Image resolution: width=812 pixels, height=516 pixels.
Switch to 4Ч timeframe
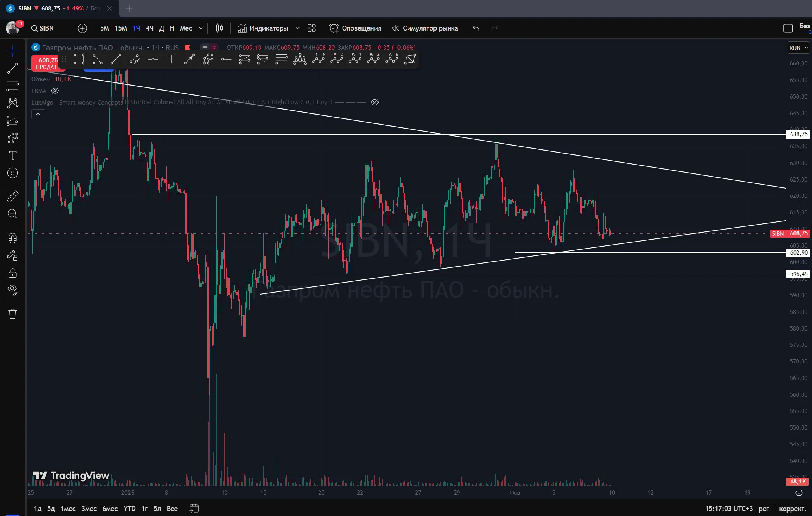click(x=150, y=28)
